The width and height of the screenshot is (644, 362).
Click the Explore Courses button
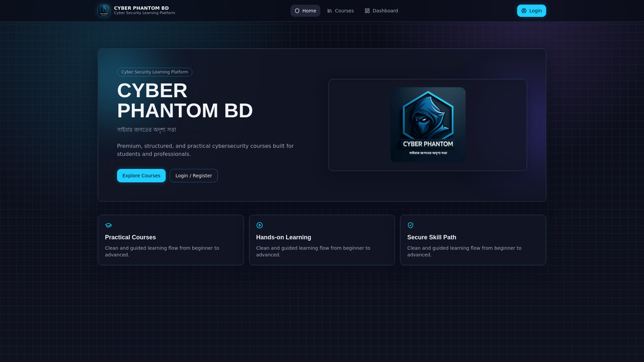click(141, 176)
